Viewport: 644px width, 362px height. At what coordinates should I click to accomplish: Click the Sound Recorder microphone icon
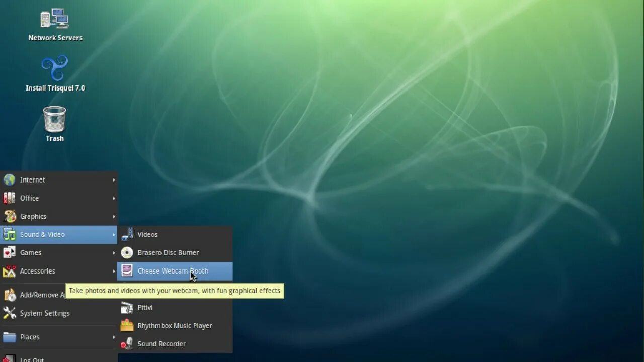tap(127, 344)
